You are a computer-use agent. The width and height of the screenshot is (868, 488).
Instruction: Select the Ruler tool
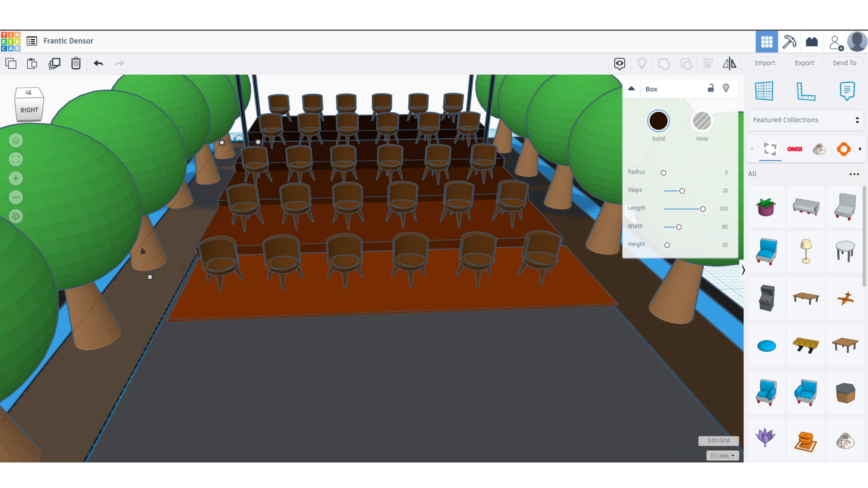[x=806, y=91]
